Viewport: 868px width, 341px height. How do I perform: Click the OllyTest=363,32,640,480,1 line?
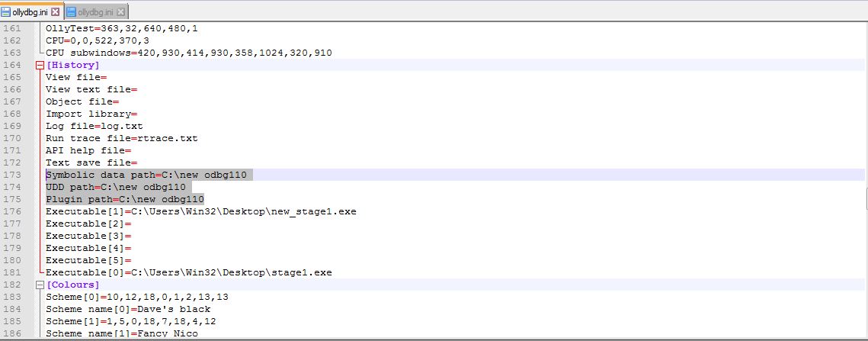pos(122,28)
